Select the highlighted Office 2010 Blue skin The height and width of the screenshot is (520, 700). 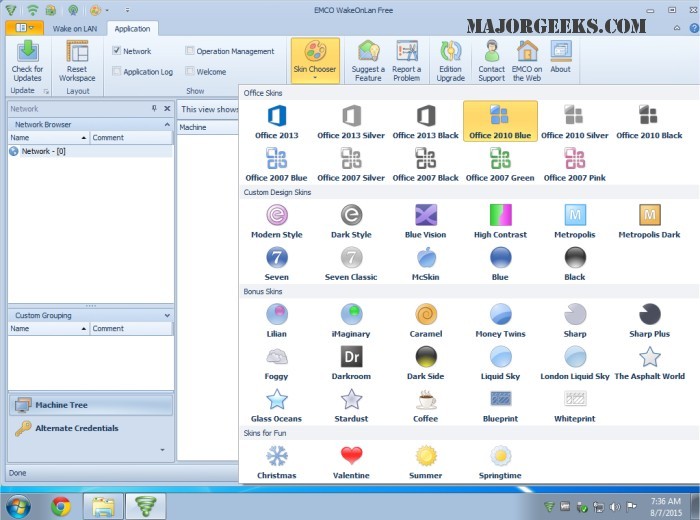tap(500, 121)
